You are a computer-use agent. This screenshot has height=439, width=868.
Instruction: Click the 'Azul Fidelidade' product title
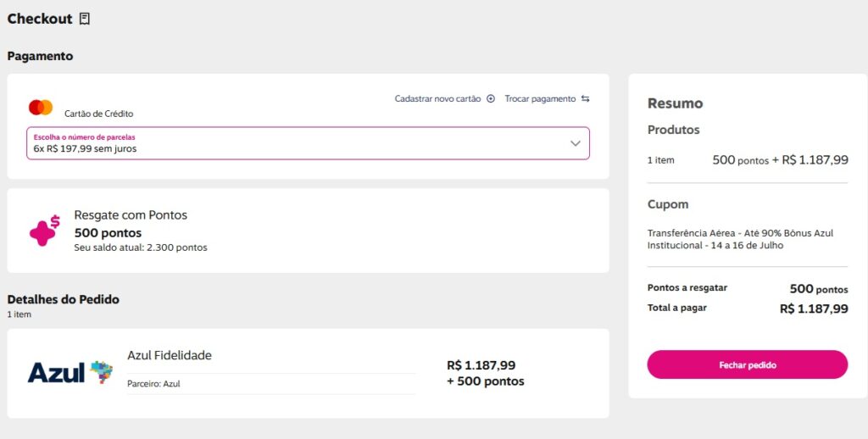170,355
